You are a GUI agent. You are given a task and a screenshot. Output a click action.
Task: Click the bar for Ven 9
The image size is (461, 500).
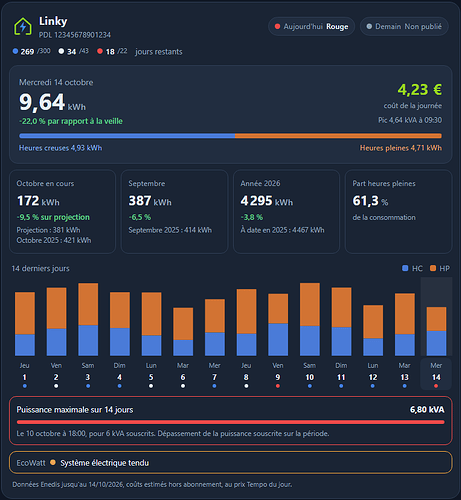pyautogui.click(x=278, y=325)
